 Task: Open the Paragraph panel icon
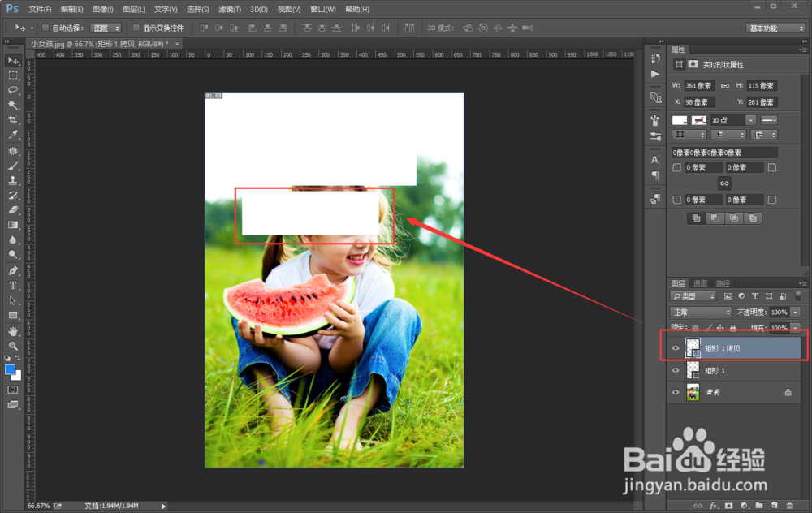[655, 175]
